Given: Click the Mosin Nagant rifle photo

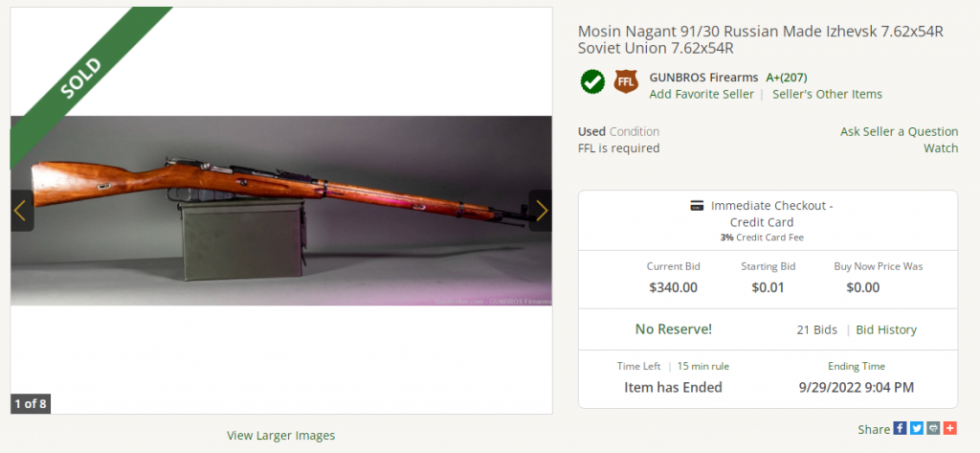Looking at the screenshot, I should coord(281,211).
